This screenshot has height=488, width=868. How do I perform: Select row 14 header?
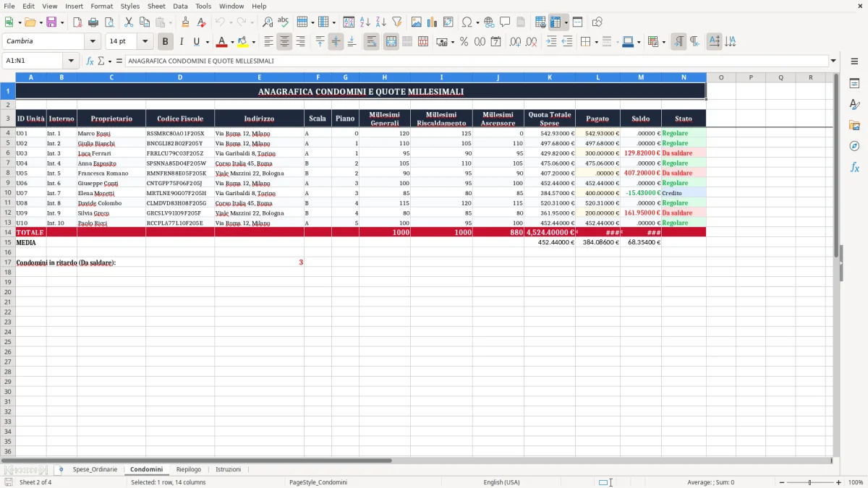tap(8, 232)
